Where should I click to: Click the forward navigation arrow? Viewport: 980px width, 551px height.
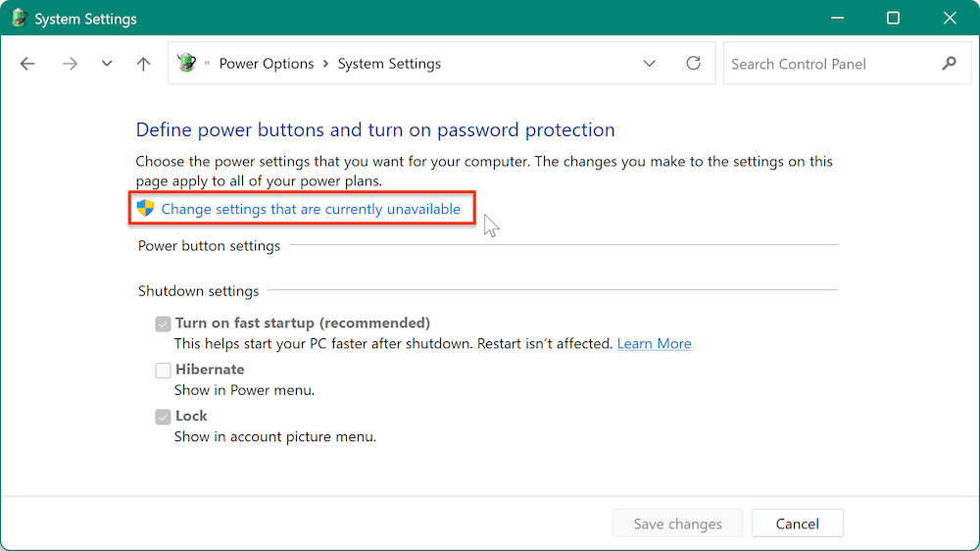click(x=70, y=64)
